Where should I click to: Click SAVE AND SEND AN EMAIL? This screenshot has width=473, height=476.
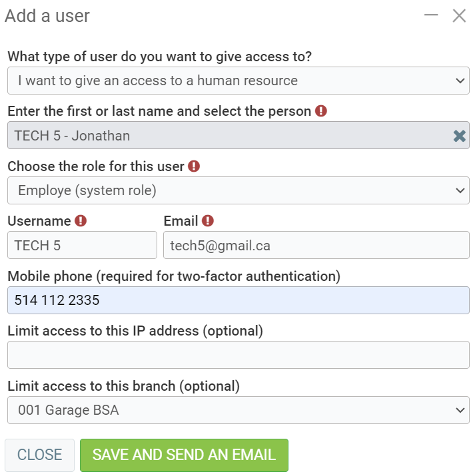click(184, 455)
